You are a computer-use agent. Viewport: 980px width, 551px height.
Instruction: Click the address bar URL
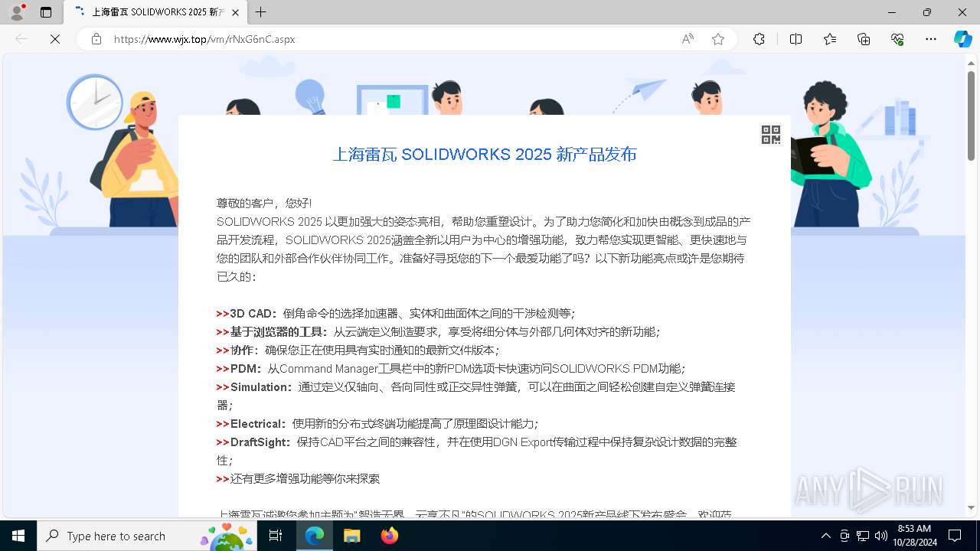(204, 39)
